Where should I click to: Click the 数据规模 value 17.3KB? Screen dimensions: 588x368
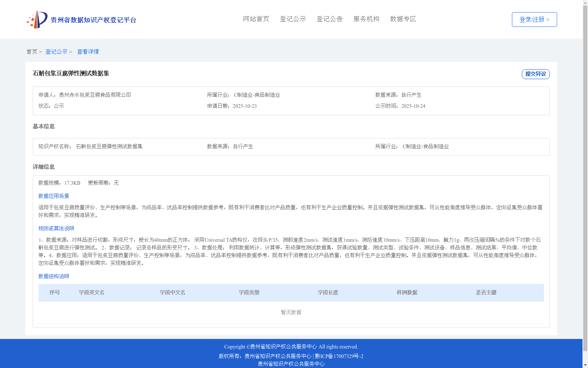tap(72, 183)
